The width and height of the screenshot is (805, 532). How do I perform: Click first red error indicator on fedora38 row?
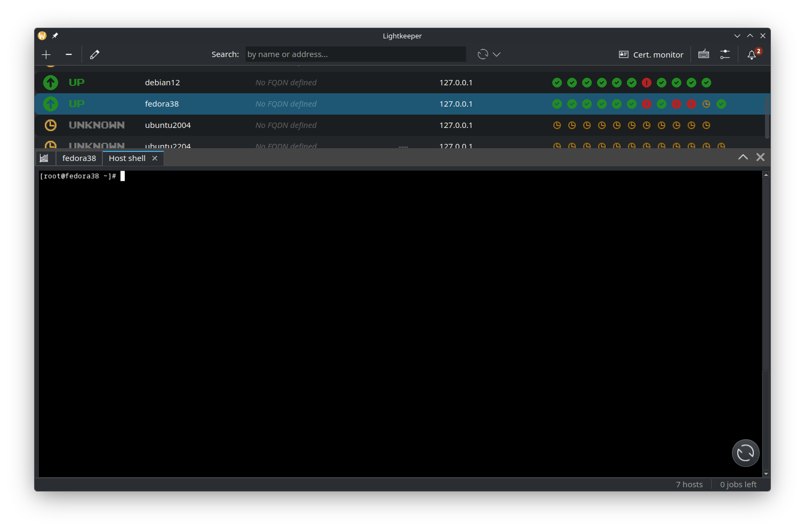tap(647, 104)
